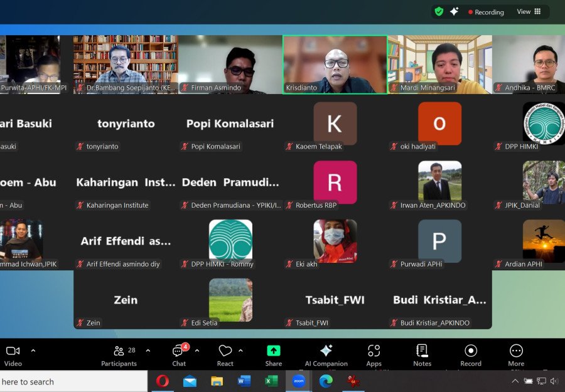The width and height of the screenshot is (565, 392).
Task: Select Krisdianto's video tile
Action: (x=335, y=65)
